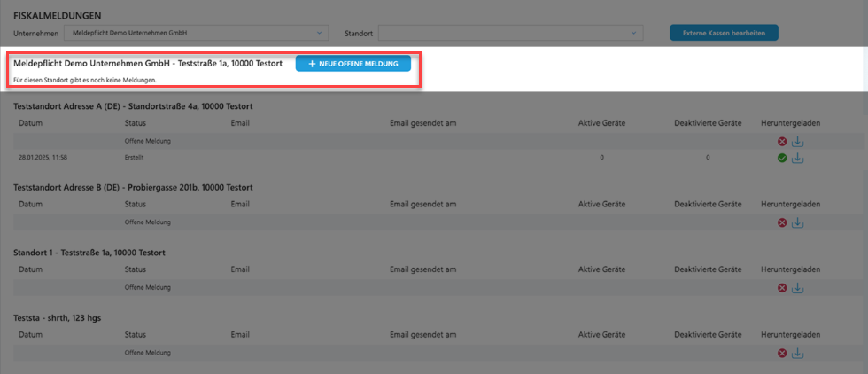
Task: Download the Erstellt report from 28.01.2025
Action: coord(797,159)
